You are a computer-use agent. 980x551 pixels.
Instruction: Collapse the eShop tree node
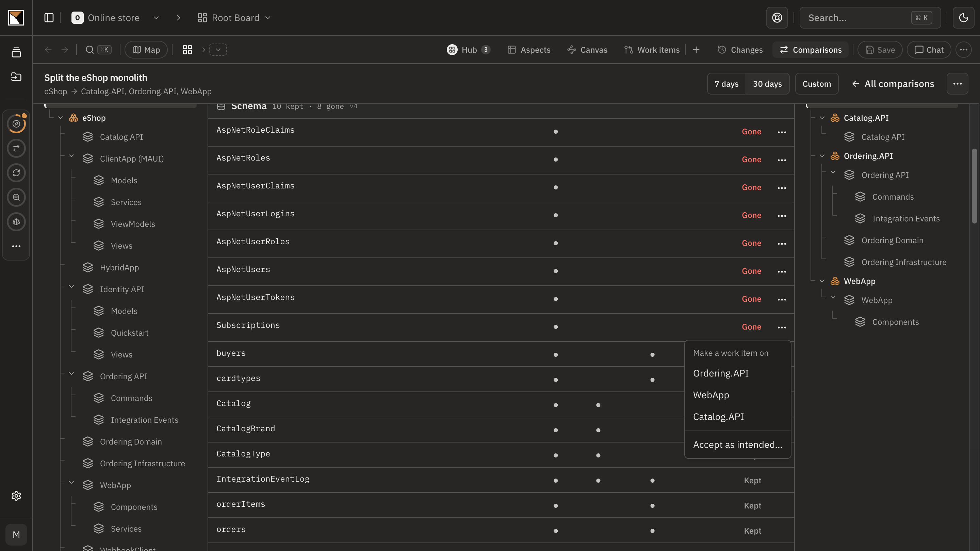click(x=61, y=118)
